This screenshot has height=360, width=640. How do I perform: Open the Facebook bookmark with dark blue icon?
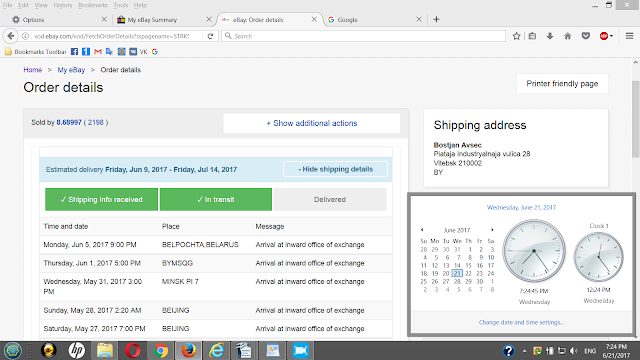pos(74,52)
